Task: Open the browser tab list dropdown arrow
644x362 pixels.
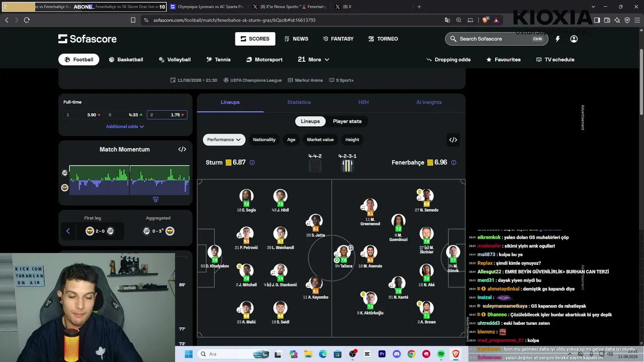Action: point(593,7)
